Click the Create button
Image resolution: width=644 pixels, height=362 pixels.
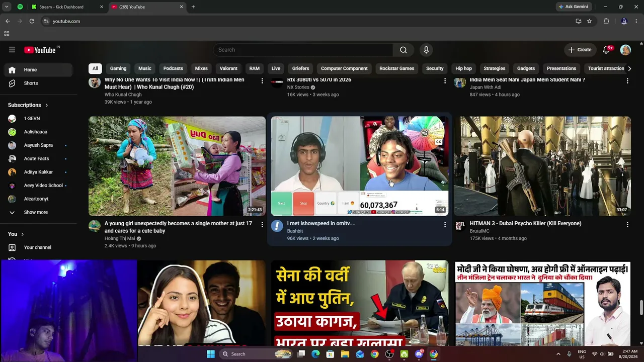point(580,50)
